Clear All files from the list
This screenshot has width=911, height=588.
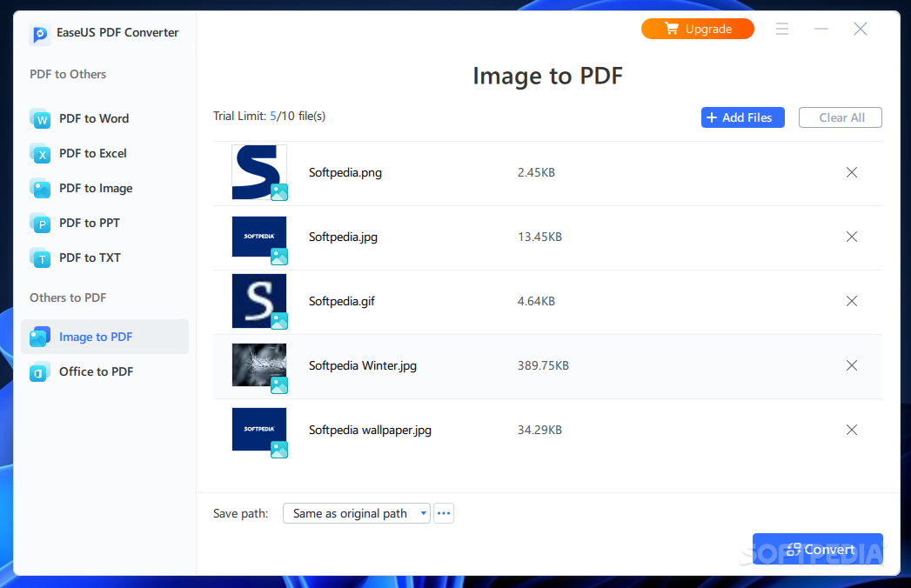[x=841, y=117]
